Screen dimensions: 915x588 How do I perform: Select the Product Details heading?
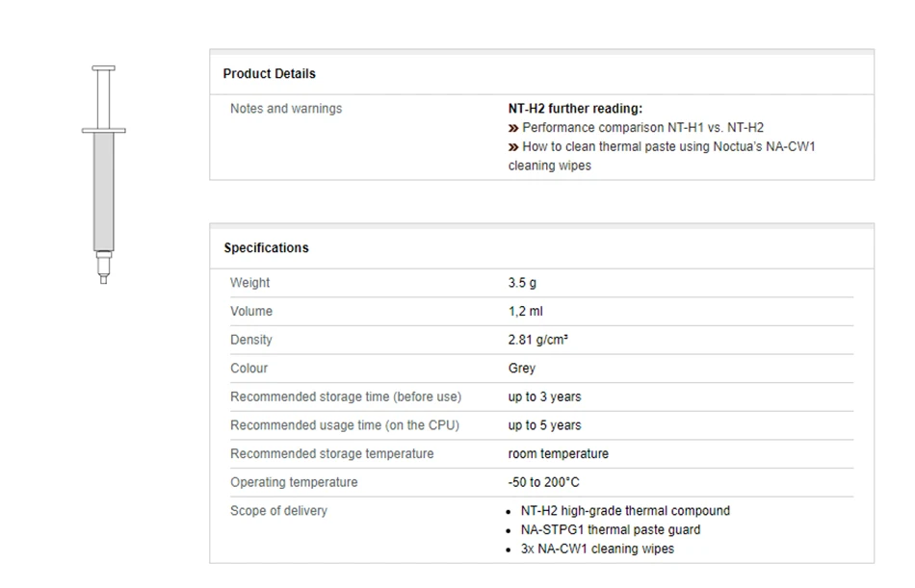click(x=269, y=73)
